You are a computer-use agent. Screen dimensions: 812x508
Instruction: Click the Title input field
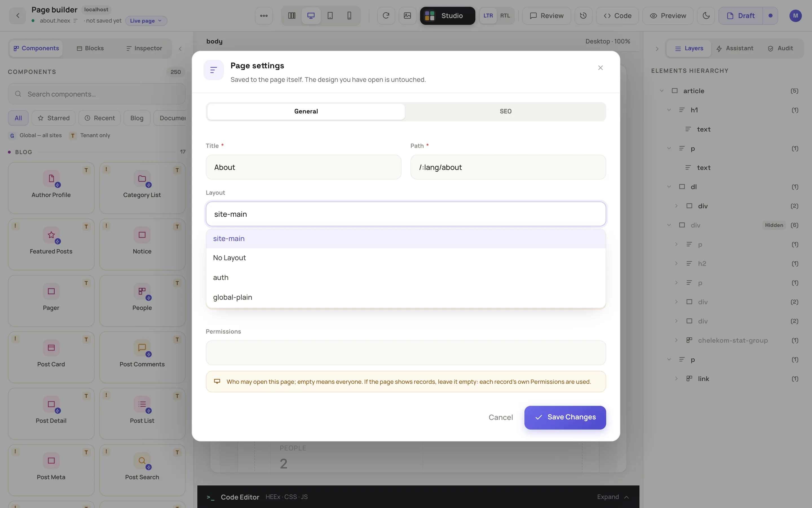(303, 167)
